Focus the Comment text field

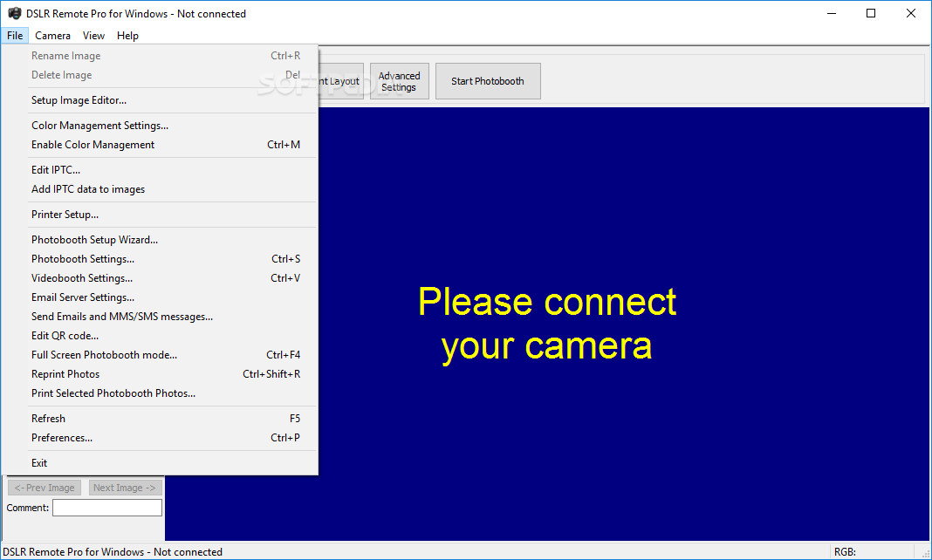pos(107,508)
